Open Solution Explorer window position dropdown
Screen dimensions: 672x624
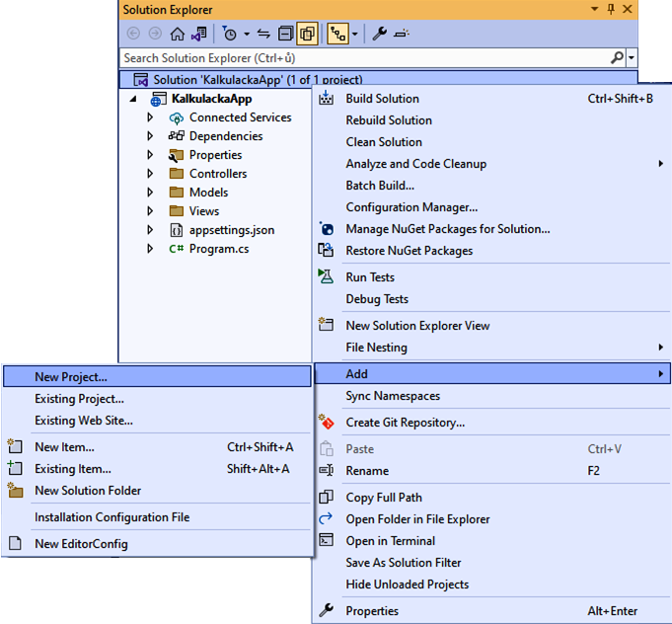594,9
